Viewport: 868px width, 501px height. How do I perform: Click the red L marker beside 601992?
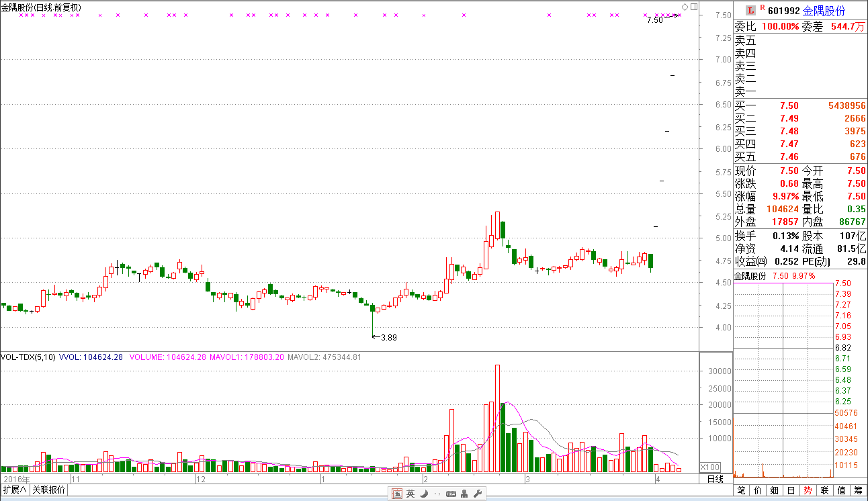[750, 9]
